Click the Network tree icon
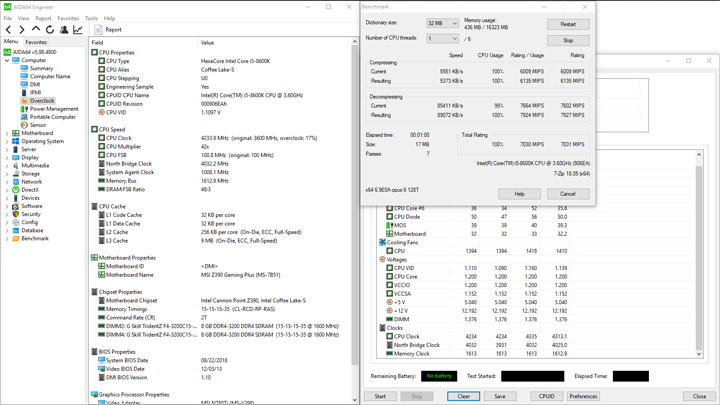720x405 pixels. [x=16, y=182]
